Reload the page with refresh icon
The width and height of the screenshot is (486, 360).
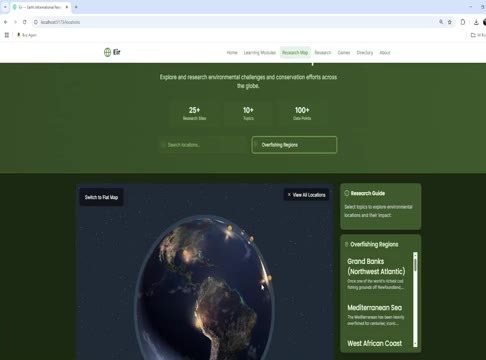coord(25,22)
